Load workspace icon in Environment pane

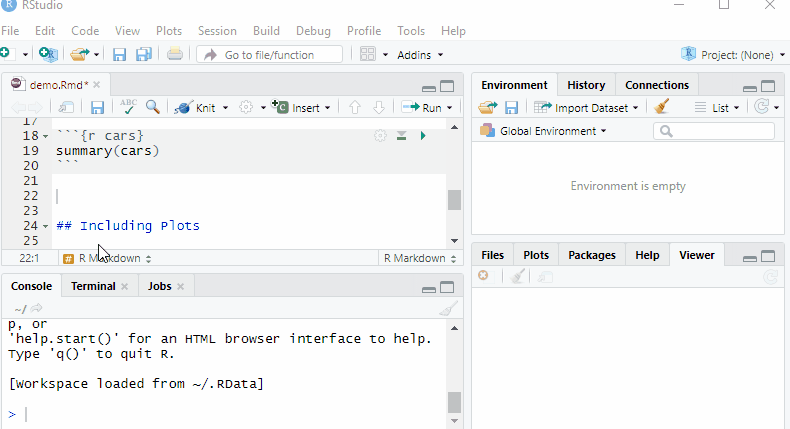(x=487, y=107)
